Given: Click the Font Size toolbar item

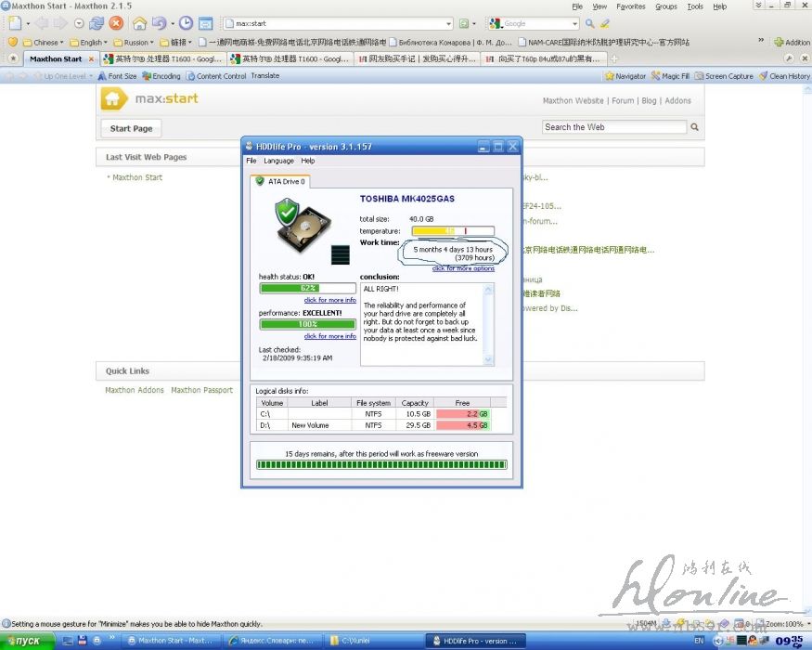Looking at the screenshot, I should pos(116,76).
